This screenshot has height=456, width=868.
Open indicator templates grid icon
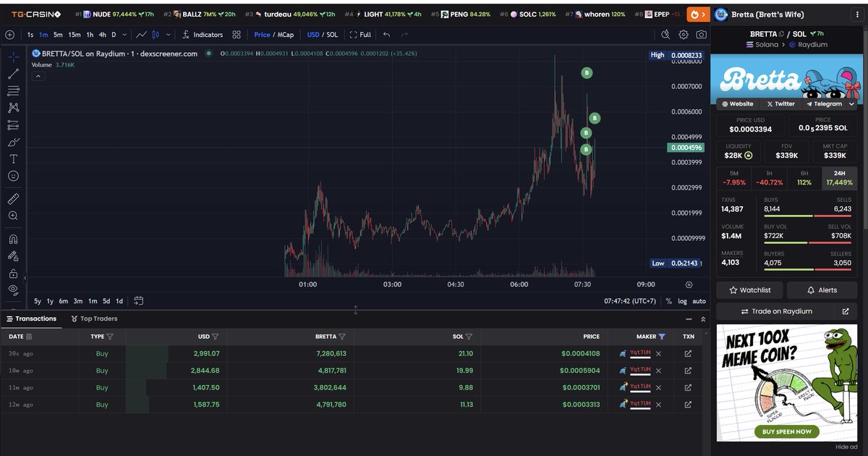click(x=237, y=35)
